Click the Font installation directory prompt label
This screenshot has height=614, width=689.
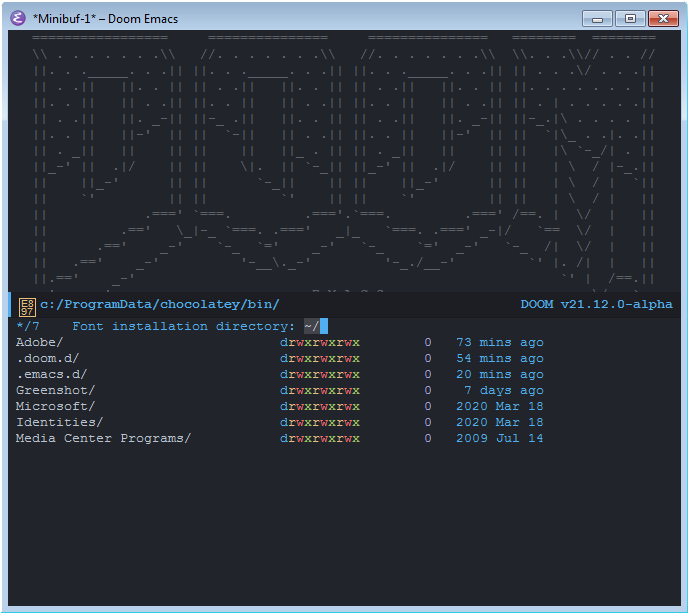(x=184, y=327)
